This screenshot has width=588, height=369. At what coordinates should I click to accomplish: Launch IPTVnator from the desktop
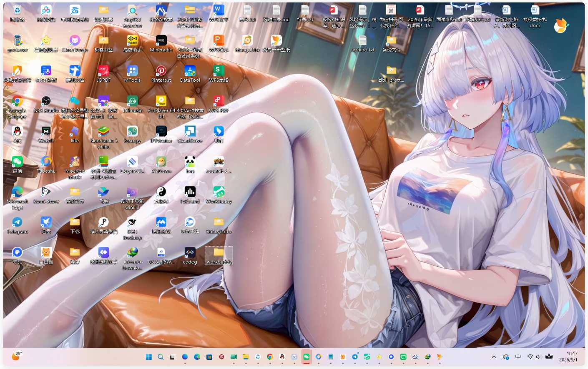point(161,135)
